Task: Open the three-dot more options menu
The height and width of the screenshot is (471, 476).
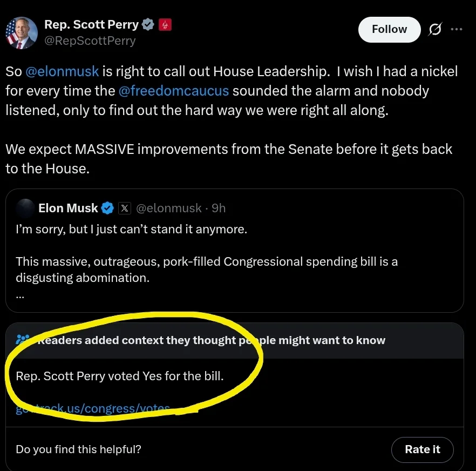Action: 457,29
